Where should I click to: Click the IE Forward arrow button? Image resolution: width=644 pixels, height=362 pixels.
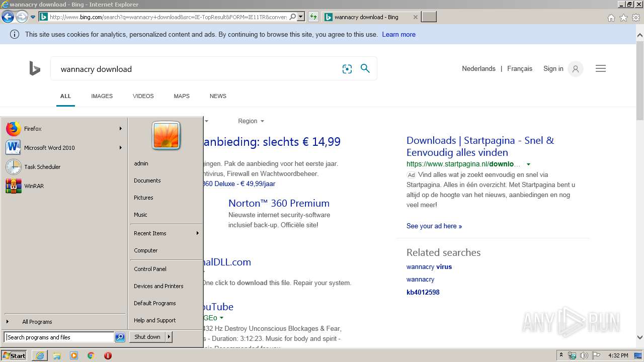21,17
